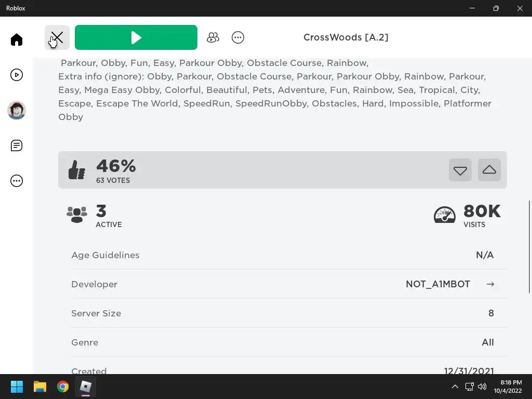Click the Genre value All
The width and height of the screenshot is (532, 399).
click(487, 342)
